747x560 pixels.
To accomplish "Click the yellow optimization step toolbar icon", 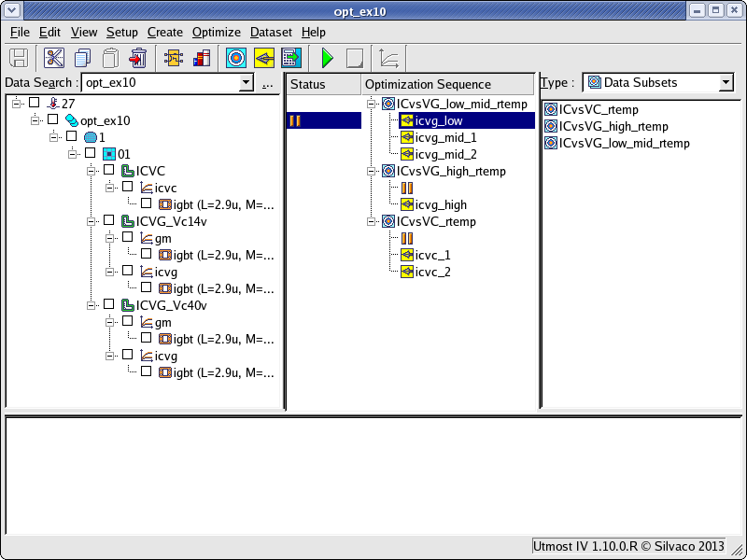I will 264,58.
